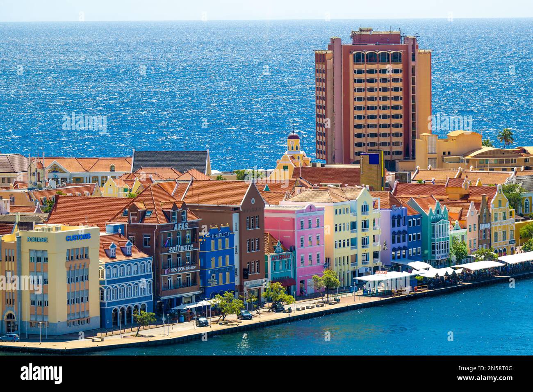The height and width of the screenshot is (392, 533).
Task: Click the DOUANE sign on the yellow building
Action: click(37, 239)
